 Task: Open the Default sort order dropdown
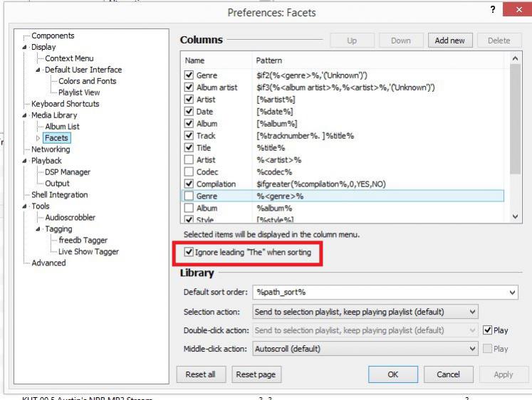coord(513,293)
